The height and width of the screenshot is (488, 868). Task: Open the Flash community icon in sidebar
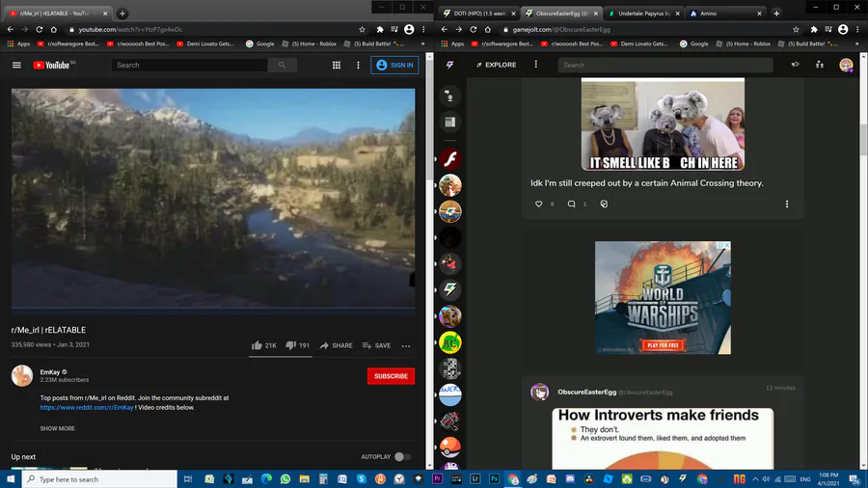(x=450, y=159)
